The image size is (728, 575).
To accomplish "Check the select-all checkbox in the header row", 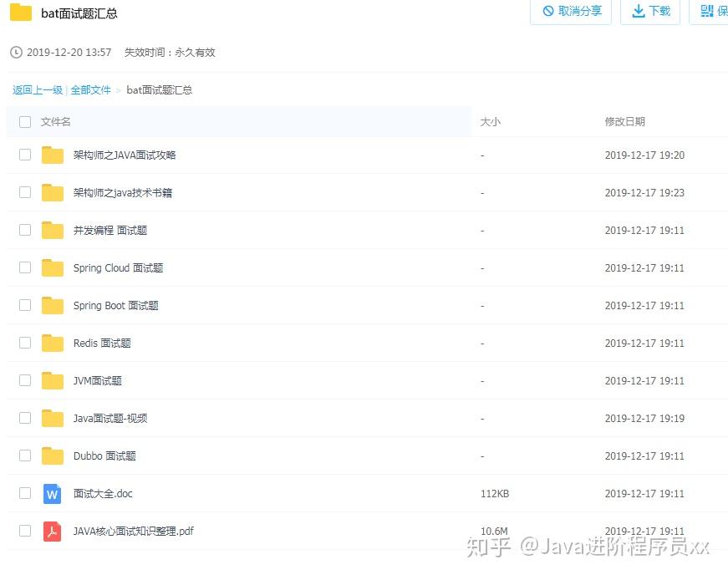I will [25, 121].
